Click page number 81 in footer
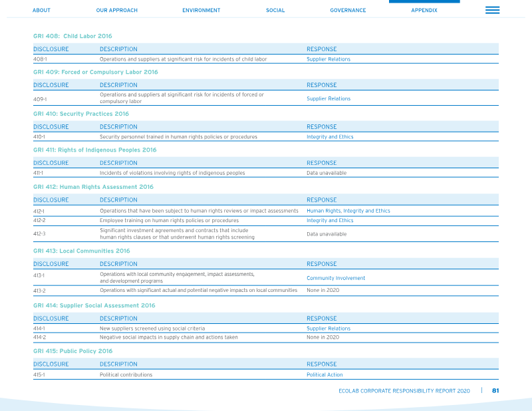This screenshot has height=411, width=532. [x=495, y=390]
